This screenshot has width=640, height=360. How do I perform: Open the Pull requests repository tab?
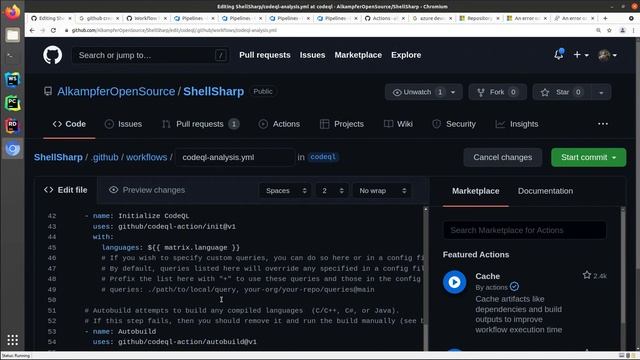[x=200, y=124]
